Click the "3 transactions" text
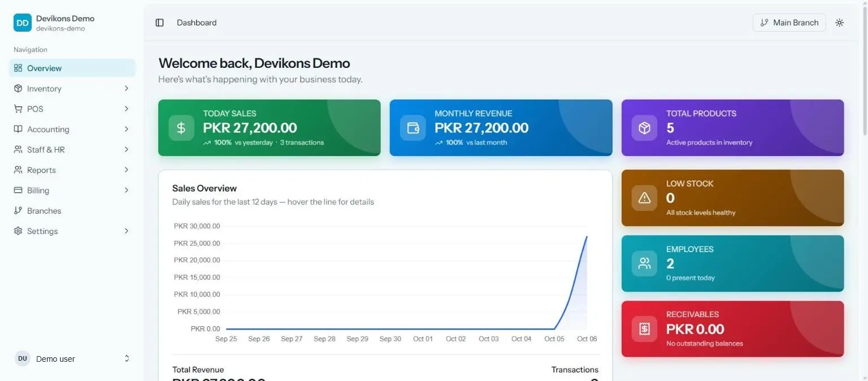Screen dimensions: 868x381 click(x=302, y=142)
